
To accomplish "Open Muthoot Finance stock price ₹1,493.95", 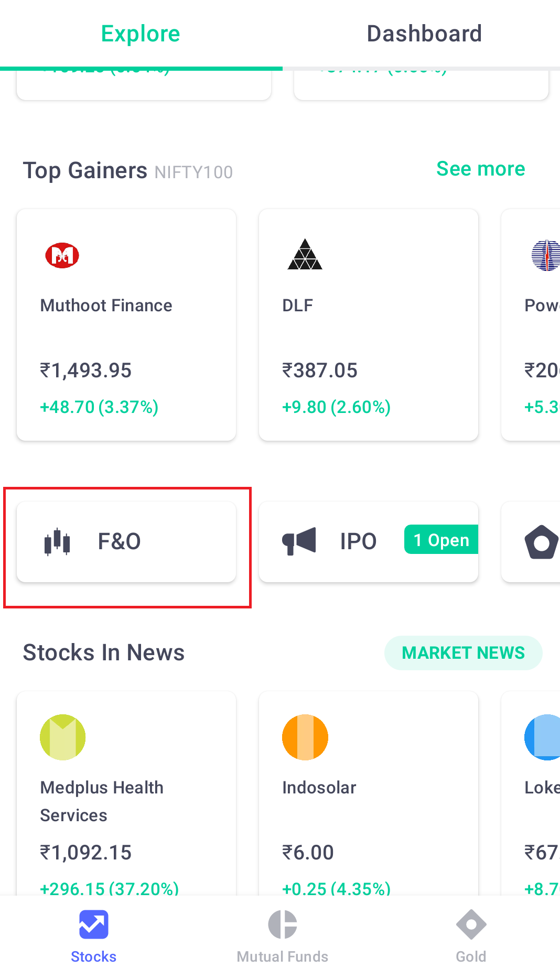I will pos(126,325).
